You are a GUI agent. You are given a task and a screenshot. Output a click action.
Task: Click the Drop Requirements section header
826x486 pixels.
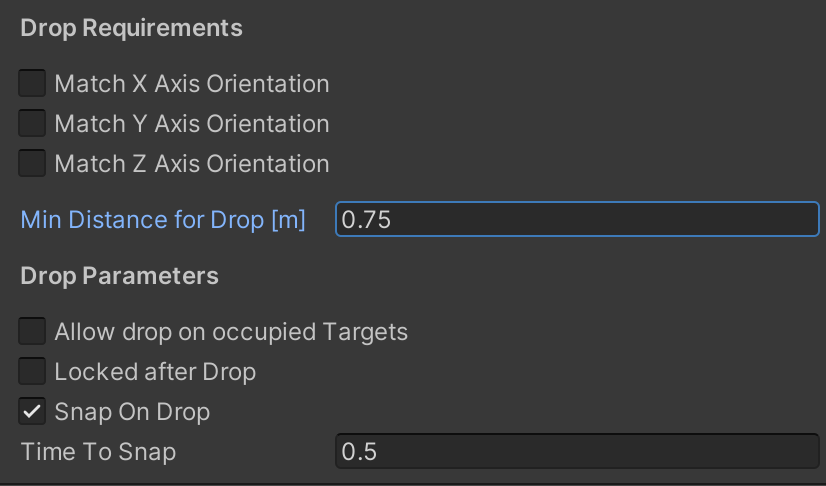pos(131,28)
